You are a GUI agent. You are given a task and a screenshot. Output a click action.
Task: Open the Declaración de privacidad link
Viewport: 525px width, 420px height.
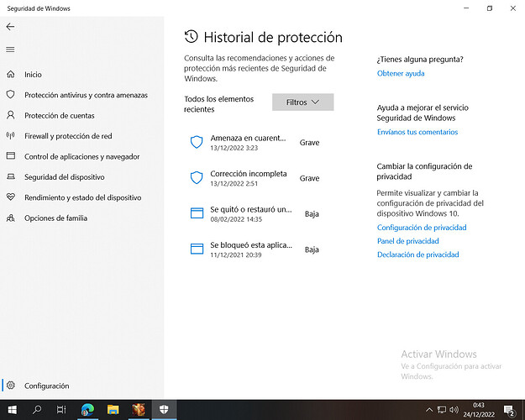(x=418, y=255)
